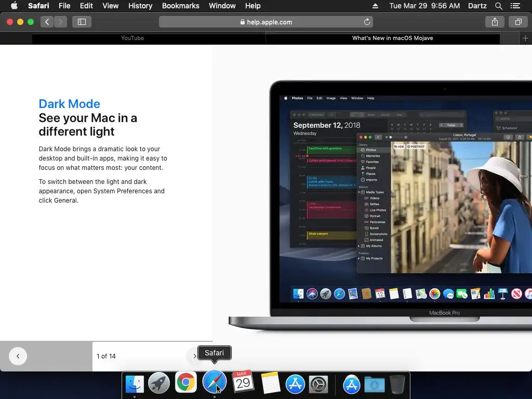Open Calendar from the Dock
Screen dimensions: 532x399
click(x=243, y=382)
